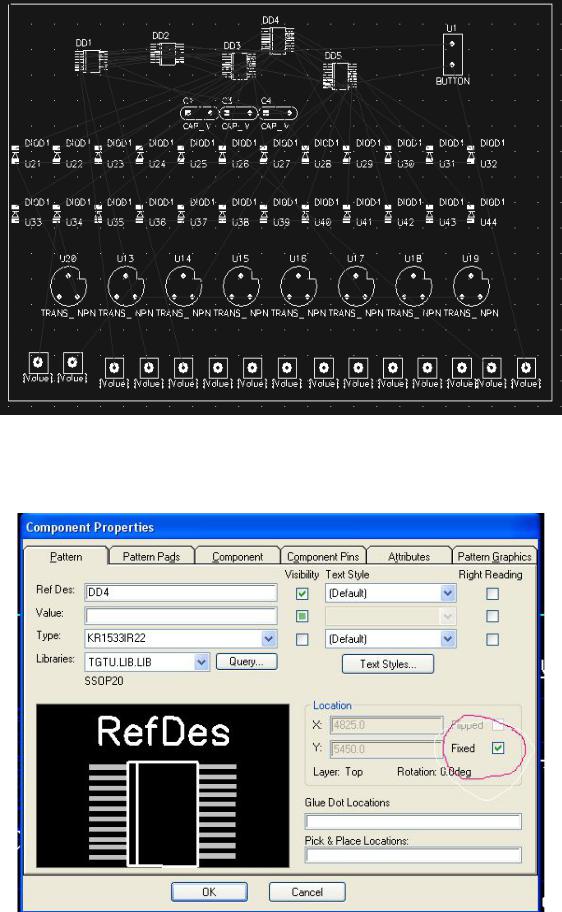Click the X location field 4825.0
Viewport: 562px width, 912px height.
387,725
